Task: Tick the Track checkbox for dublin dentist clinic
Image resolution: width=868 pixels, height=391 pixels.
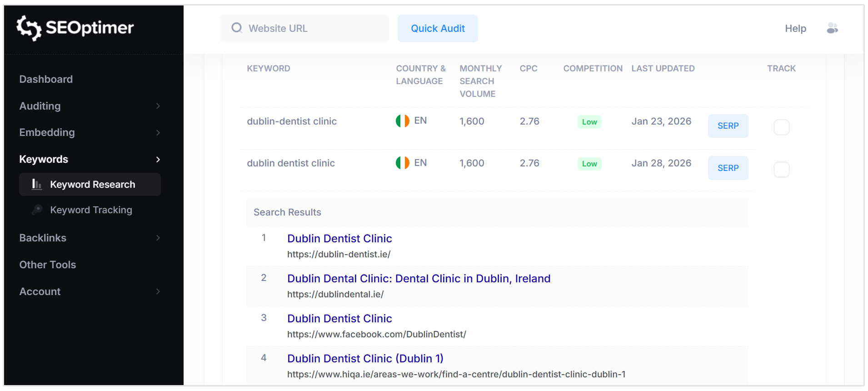Action: (x=781, y=170)
